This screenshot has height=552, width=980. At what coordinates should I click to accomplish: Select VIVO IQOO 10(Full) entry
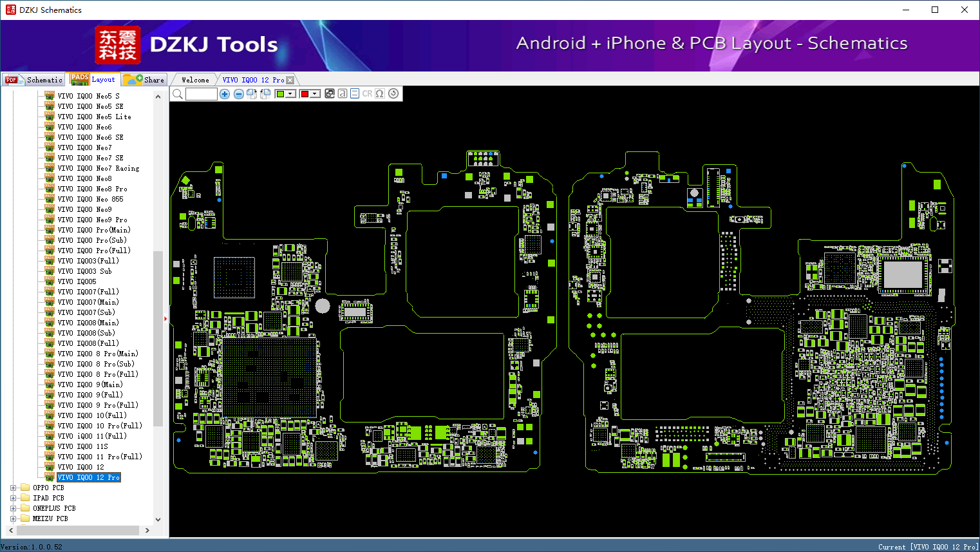tap(92, 415)
